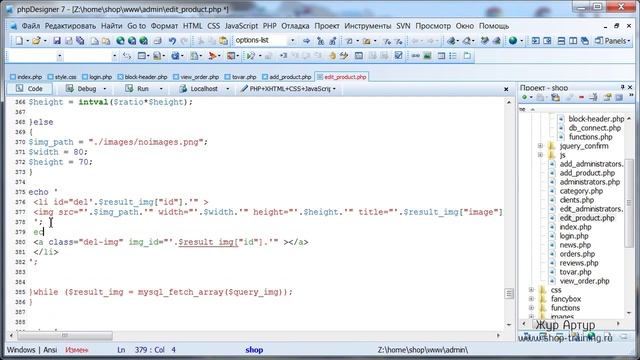Open the Run dropdown arrow
Viewport: 640px width, 360px height.
click(x=161, y=89)
